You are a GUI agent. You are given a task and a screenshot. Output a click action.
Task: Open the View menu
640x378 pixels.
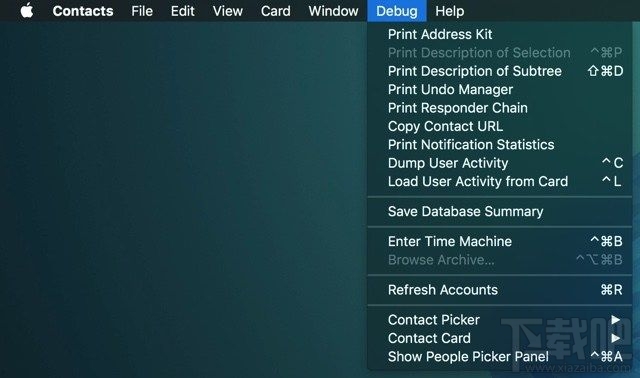[x=228, y=11]
